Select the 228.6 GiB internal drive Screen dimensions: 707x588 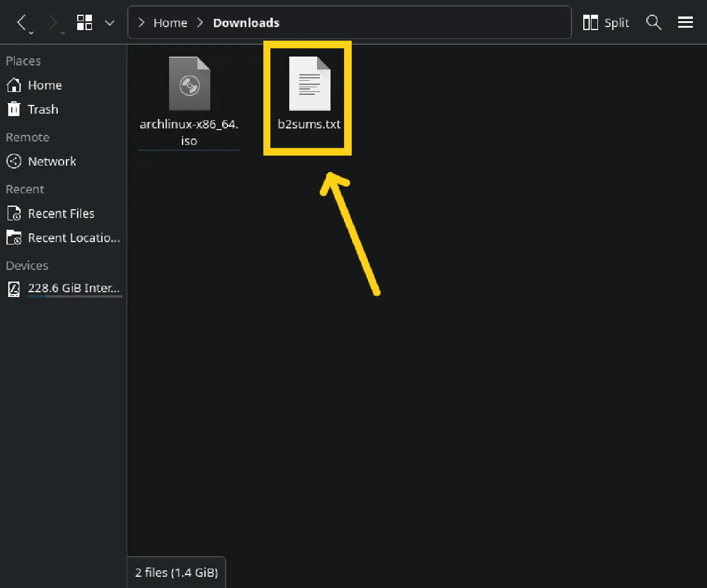[74, 289]
